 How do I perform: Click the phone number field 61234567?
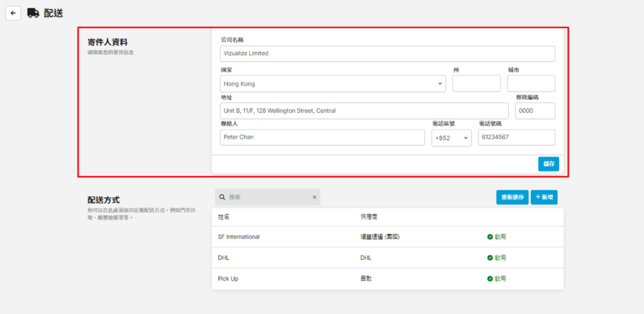(516, 137)
